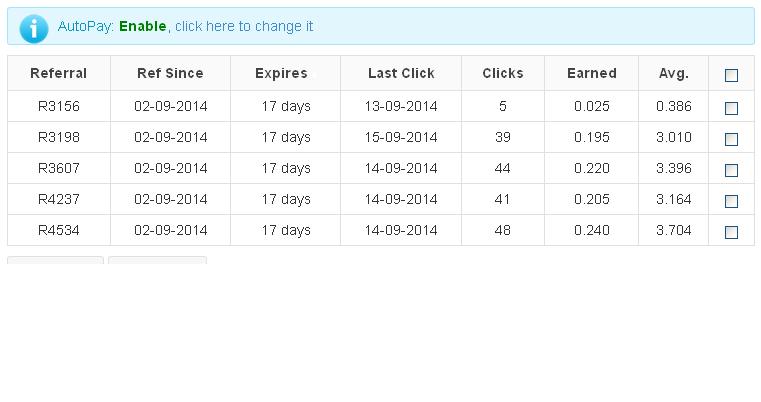The width and height of the screenshot is (761, 402).
Task: Click the 15-09-2014 last click date
Action: 401,137
